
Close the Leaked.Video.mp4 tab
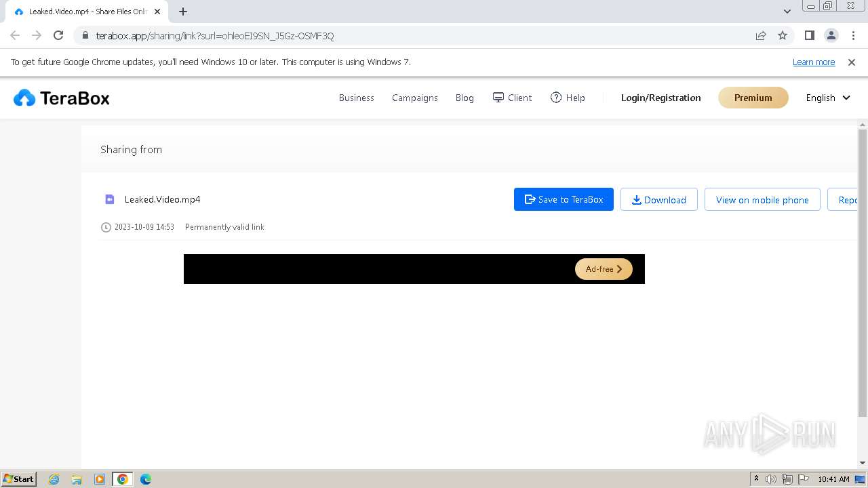point(157,12)
